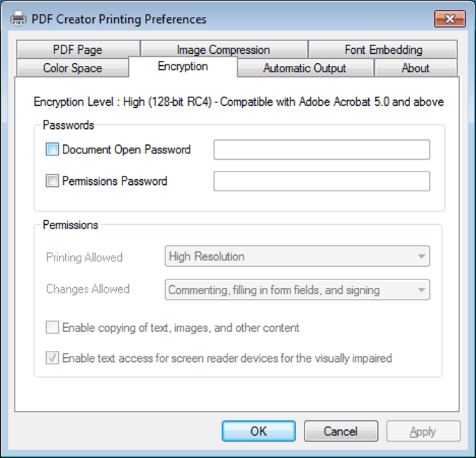Expand the Changes Allowed dropdown
Screen dimensions: 476x458
pyautogui.click(x=297, y=290)
